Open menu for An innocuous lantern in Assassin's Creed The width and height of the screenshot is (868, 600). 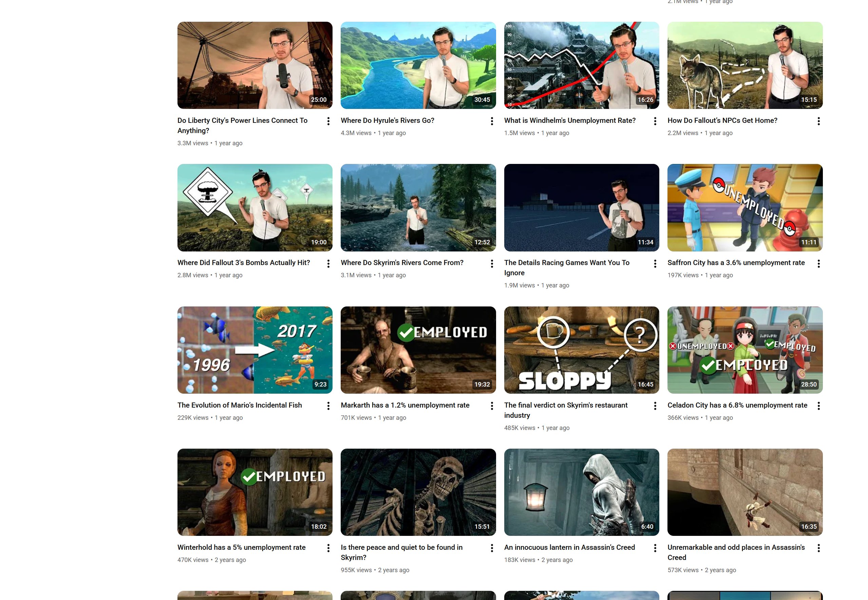[655, 548]
